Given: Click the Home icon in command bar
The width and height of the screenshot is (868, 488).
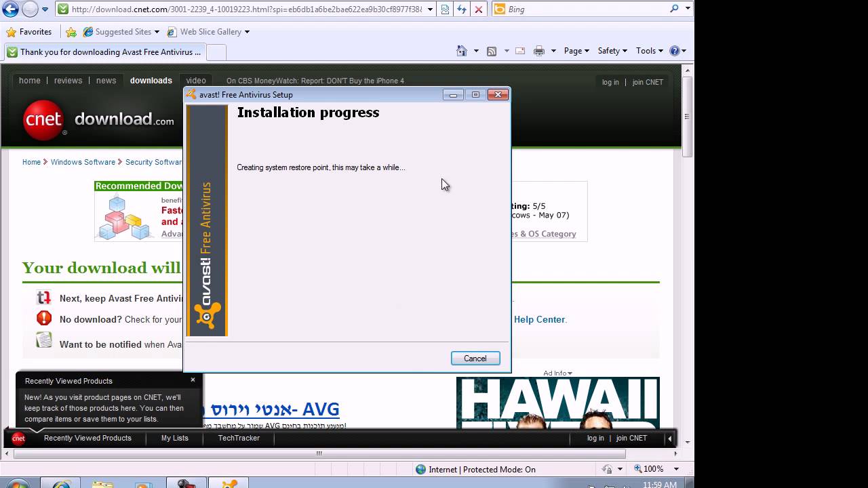Looking at the screenshot, I should tap(462, 51).
